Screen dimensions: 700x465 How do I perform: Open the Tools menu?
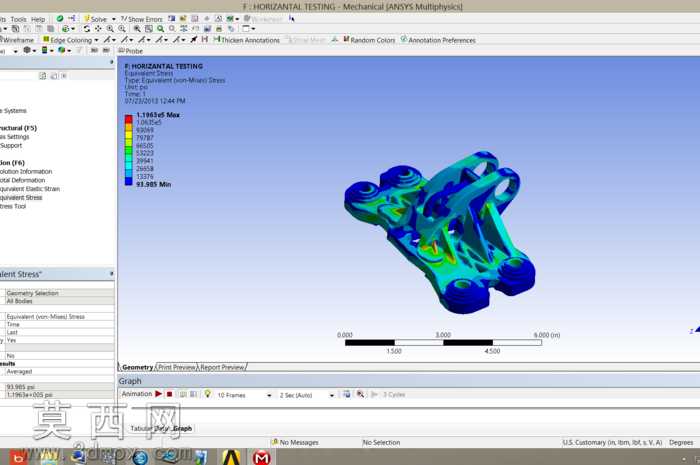(x=18, y=19)
